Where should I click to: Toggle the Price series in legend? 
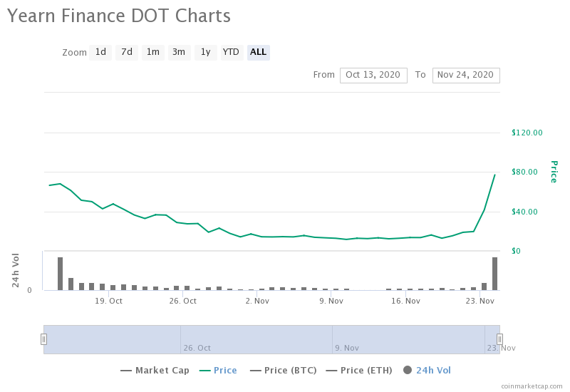tap(218, 371)
